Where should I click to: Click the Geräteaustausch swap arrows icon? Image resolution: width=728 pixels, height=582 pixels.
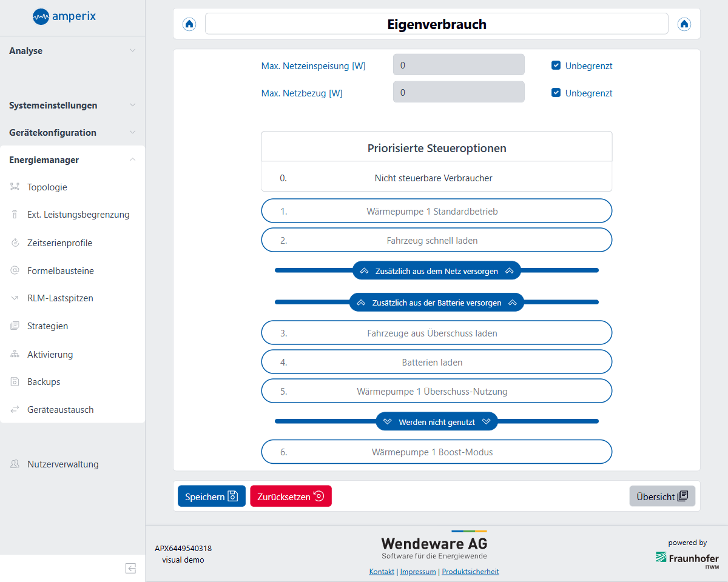15,410
